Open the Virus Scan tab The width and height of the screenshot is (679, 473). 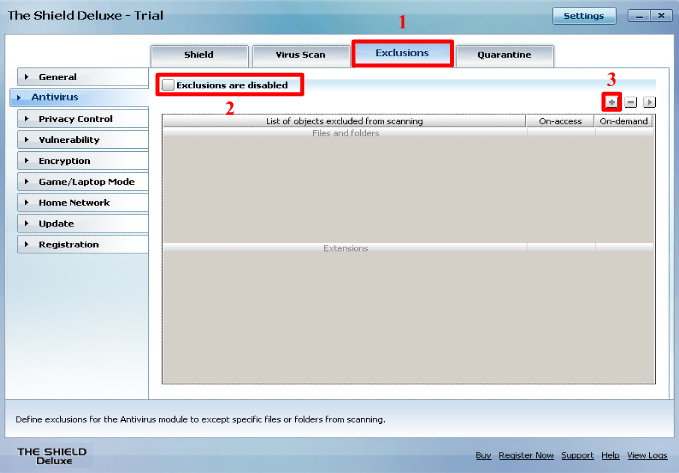coord(301,55)
